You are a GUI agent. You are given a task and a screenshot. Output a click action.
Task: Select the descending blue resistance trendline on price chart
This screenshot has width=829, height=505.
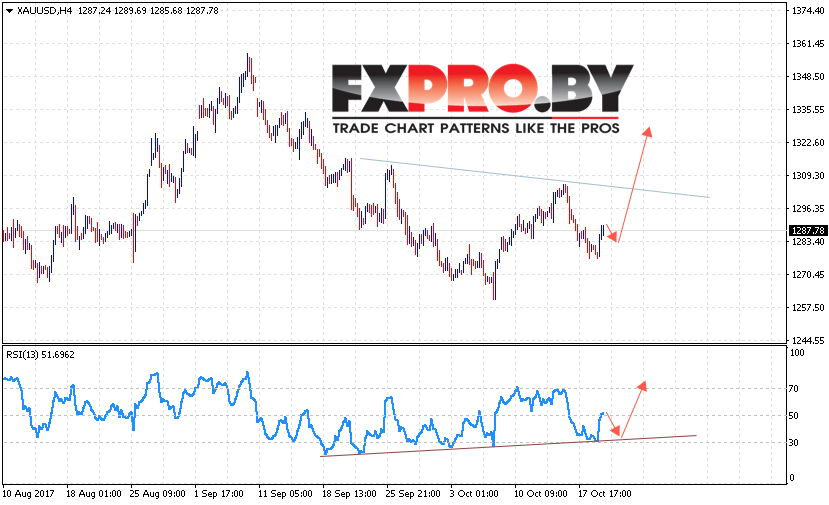pyautogui.click(x=534, y=178)
